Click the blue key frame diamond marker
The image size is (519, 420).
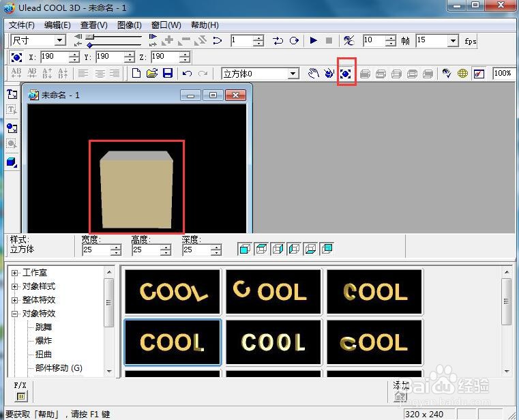90,46
